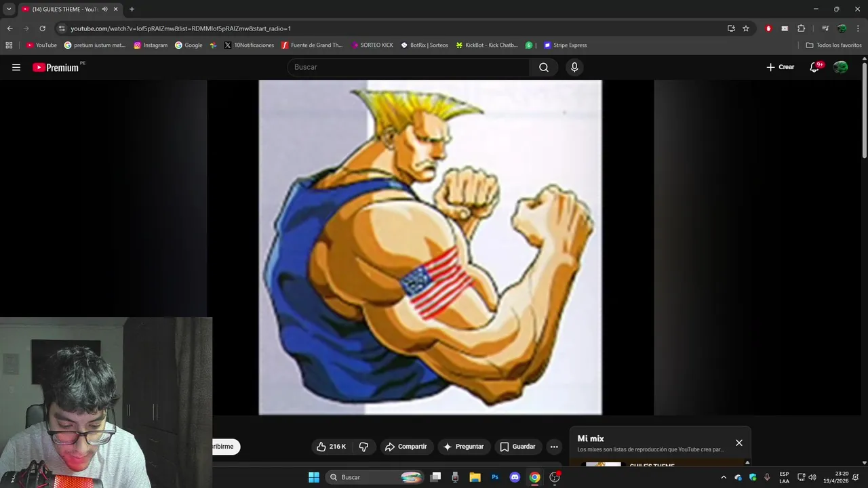
Task: Click the Compartir share button
Action: point(406,447)
